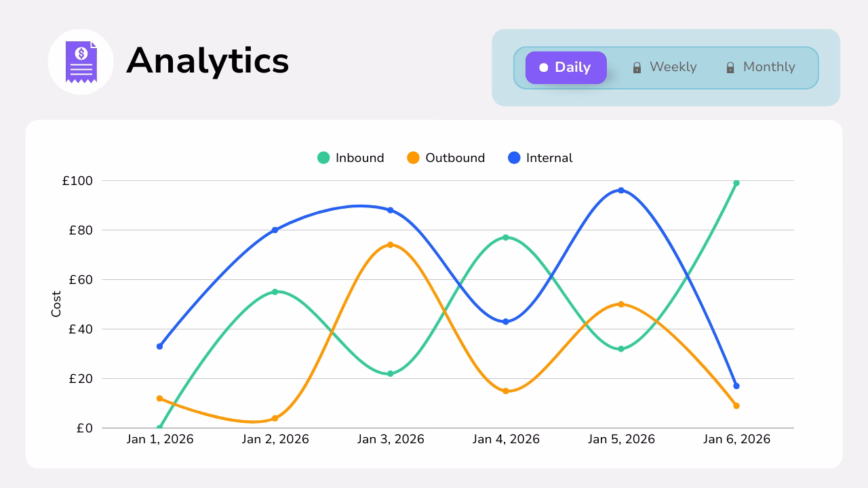Select the green Inbound legend dot
This screenshot has width=868, height=488.
click(324, 157)
